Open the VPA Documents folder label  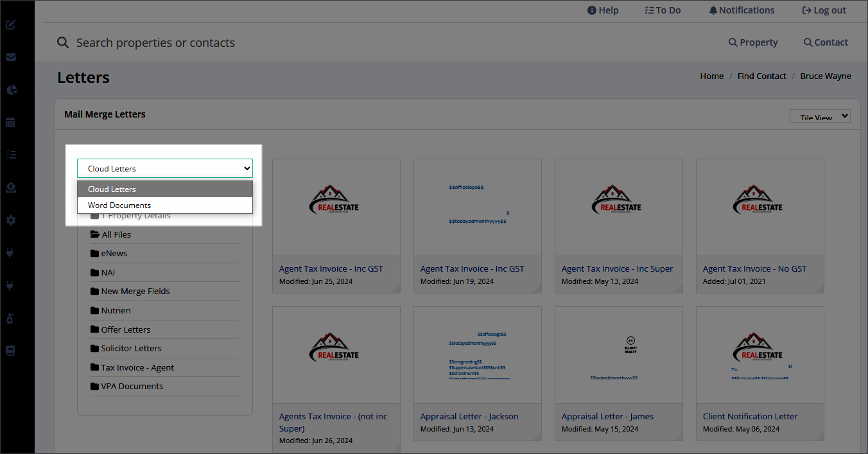point(132,386)
